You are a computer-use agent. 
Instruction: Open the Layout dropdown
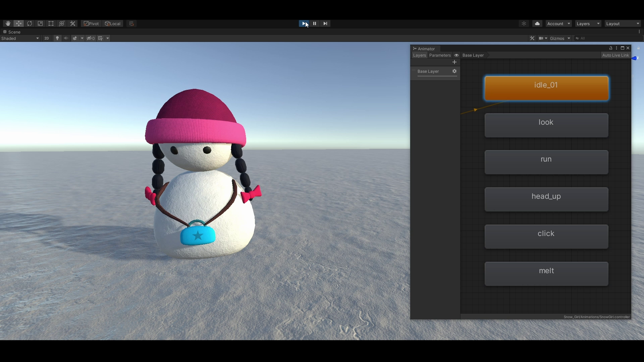[x=623, y=23]
